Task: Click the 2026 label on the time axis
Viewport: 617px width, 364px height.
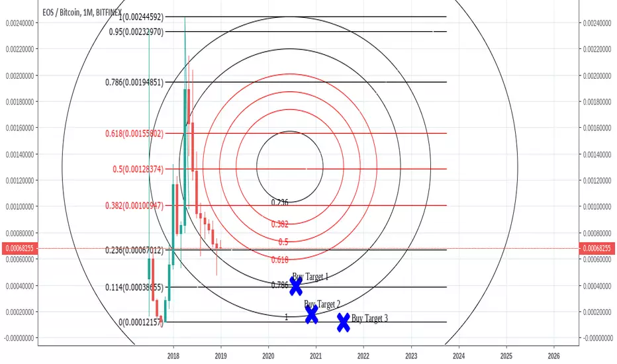Action: point(553,356)
